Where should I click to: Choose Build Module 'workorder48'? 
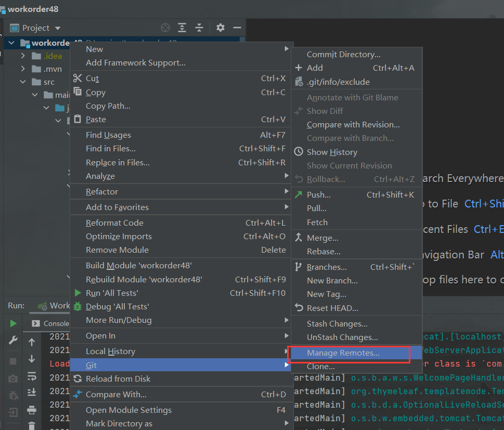click(180, 266)
